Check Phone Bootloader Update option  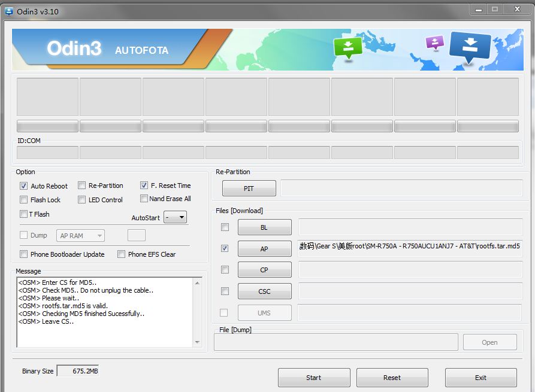[x=23, y=254]
